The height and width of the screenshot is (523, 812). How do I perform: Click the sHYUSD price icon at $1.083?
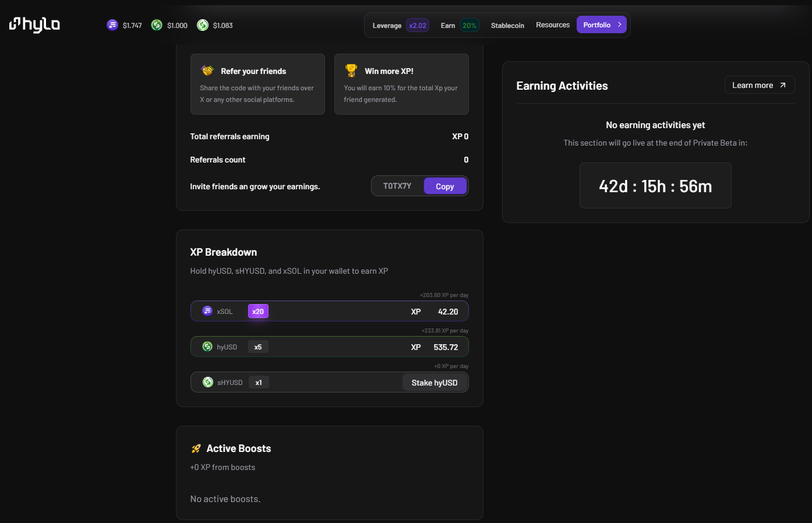pos(203,25)
